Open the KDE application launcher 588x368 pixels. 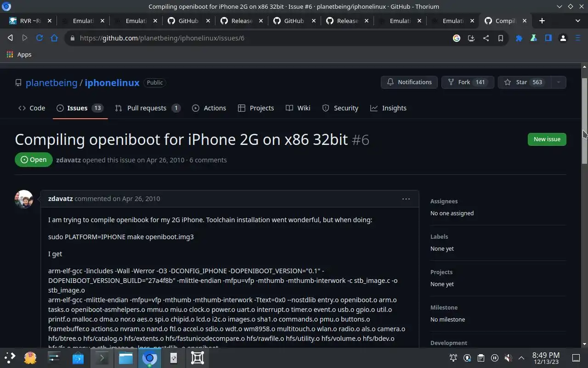pos(10,358)
